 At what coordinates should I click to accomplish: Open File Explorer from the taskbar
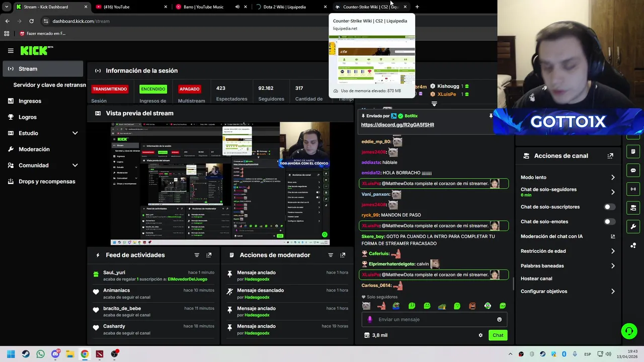(x=70, y=354)
